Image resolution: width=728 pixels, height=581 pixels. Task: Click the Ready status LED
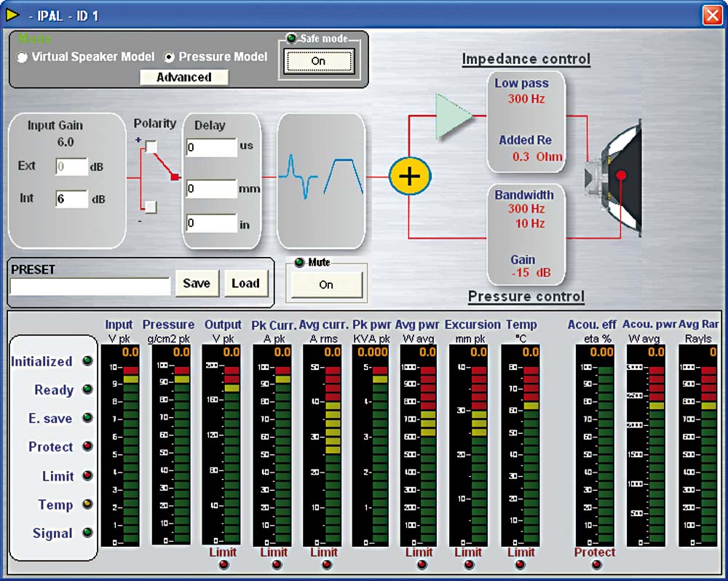click(87, 390)
